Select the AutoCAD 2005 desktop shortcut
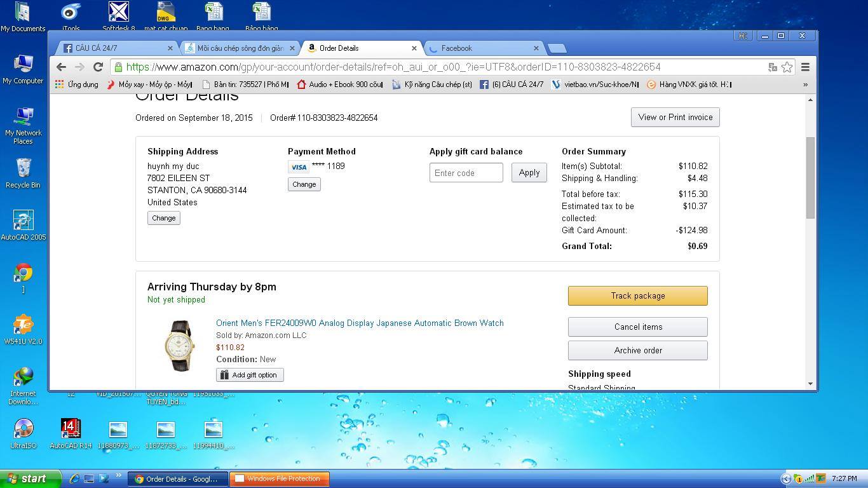The height and width of the screenshot is (488, 868). pos(23,226)
